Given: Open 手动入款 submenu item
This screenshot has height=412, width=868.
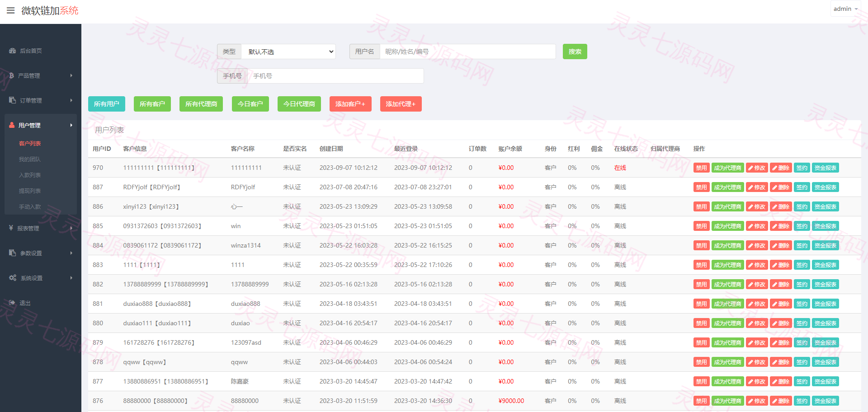Looking at the screenshot, I should point(30,206).
